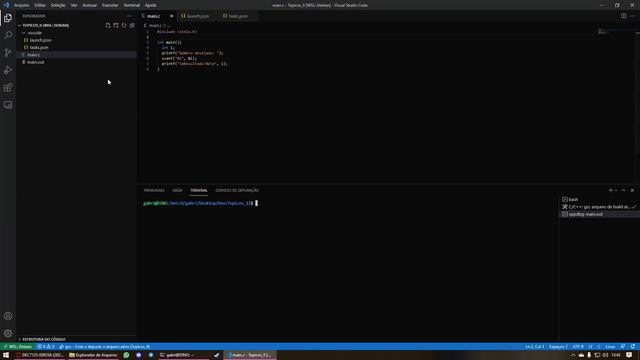Open the Seleção menu
The height and width of the screenshot is (360, 640).
click(x=58, y=5)
